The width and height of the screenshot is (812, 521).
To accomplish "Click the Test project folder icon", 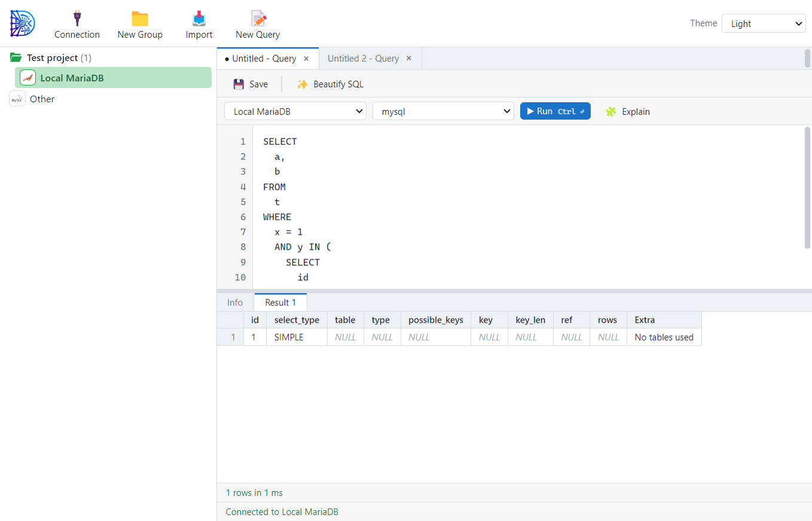I will pos(16,58).
